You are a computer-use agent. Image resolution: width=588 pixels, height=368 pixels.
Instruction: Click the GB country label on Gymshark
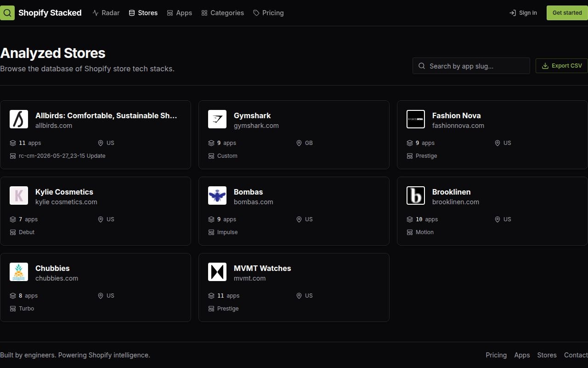point(309,143)
